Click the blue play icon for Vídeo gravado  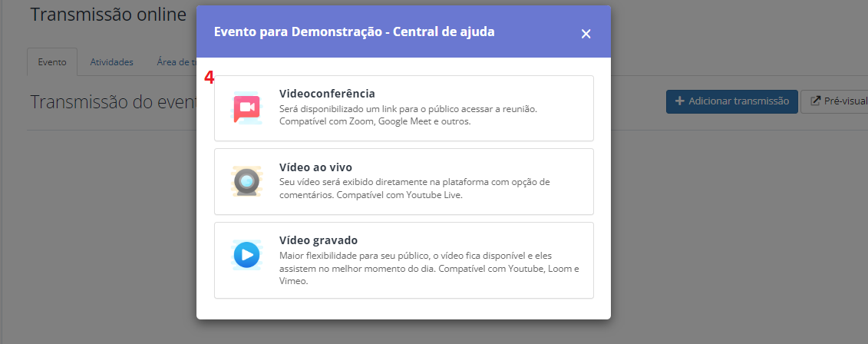[247, 255]
